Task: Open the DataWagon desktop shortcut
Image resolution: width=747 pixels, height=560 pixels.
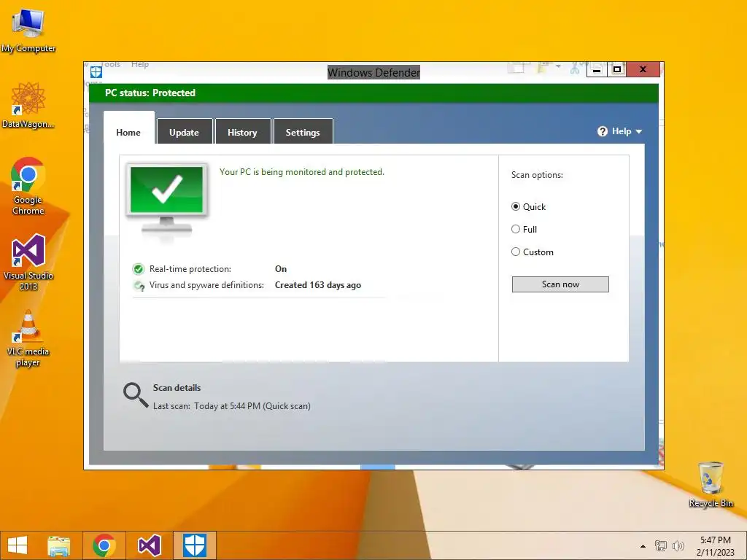Action: coord(28,105)
